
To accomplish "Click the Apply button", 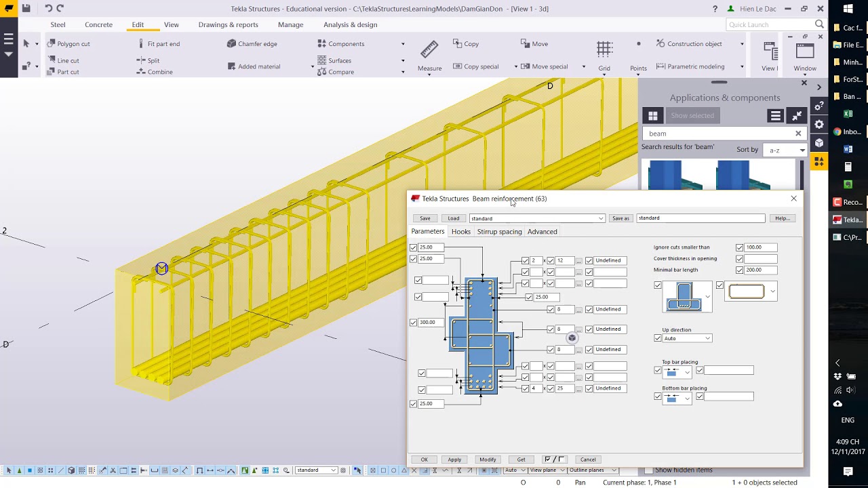I will coord(454,460).
